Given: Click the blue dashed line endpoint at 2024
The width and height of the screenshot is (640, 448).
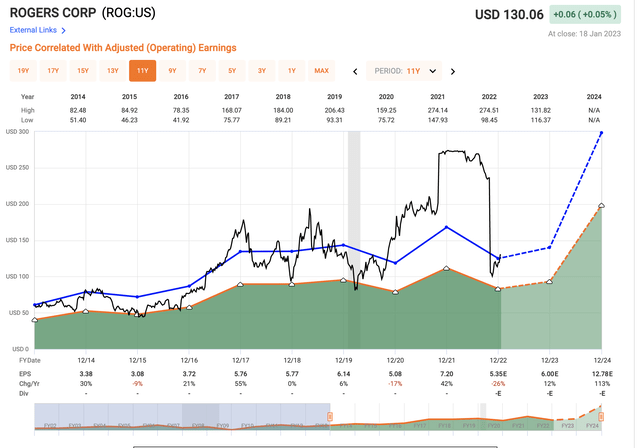Looking at the screenshot, I should [601, 133].
